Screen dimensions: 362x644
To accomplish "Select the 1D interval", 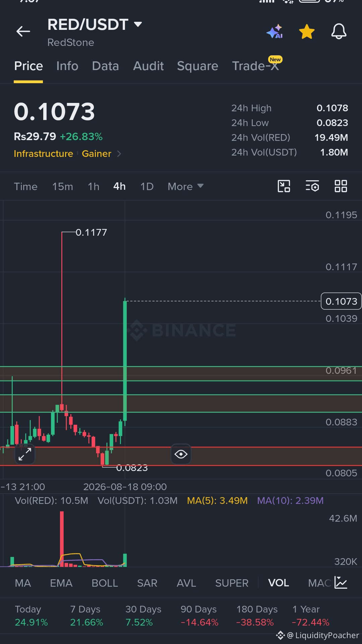I will (147, 186).
